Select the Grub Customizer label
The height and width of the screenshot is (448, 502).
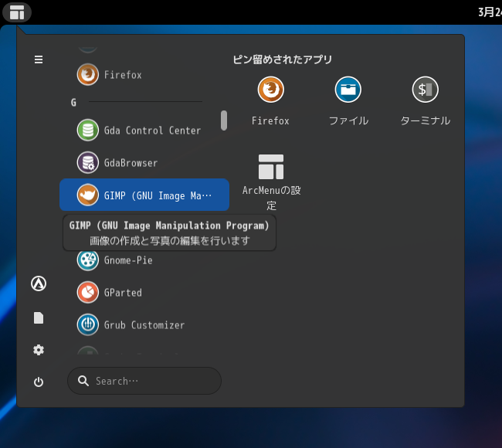(144, 325)
